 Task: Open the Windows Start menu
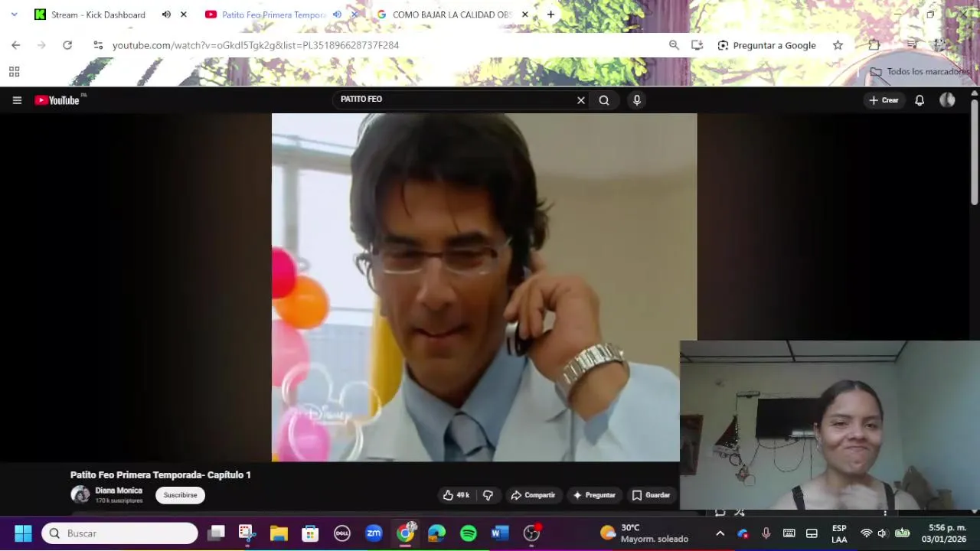[23, 533]
